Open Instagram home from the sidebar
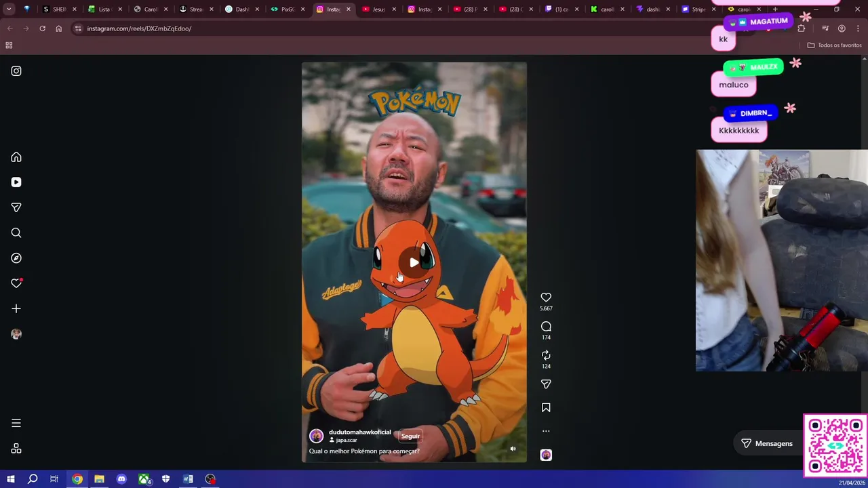Image resolution: width=868 pixels, height=488 pixels. point(16,157)
